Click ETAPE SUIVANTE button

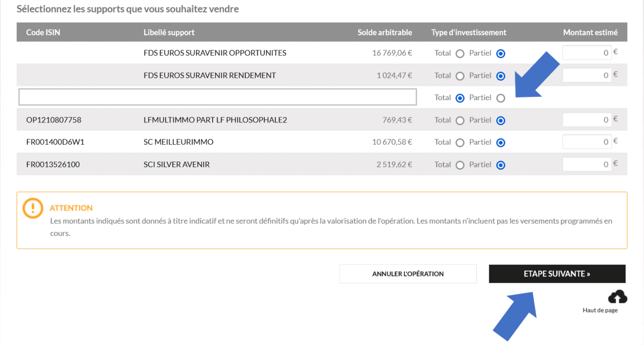point(557,273)
